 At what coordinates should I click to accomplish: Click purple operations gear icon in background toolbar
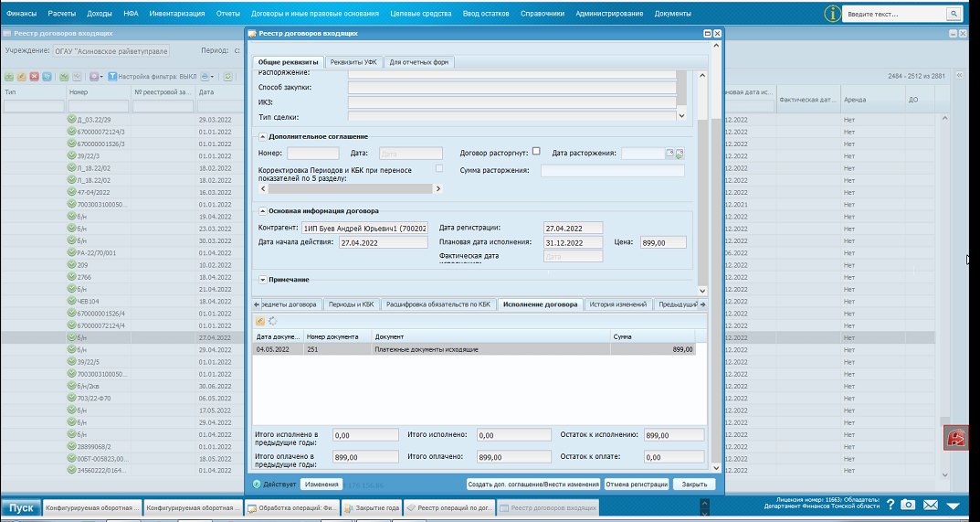[94, 77]
